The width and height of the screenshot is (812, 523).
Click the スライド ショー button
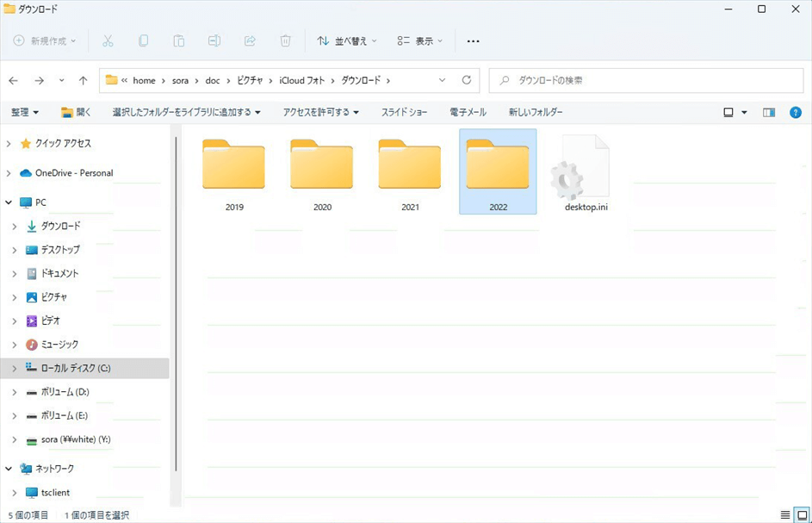[x=404, y=112]
